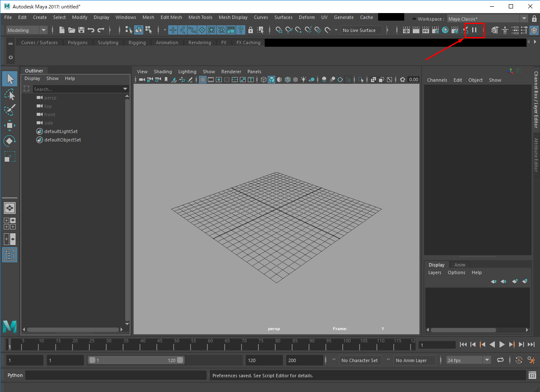Switch to the Polygons shelf tab
This screenshot has height=392, width=540.
coord(78,43)
